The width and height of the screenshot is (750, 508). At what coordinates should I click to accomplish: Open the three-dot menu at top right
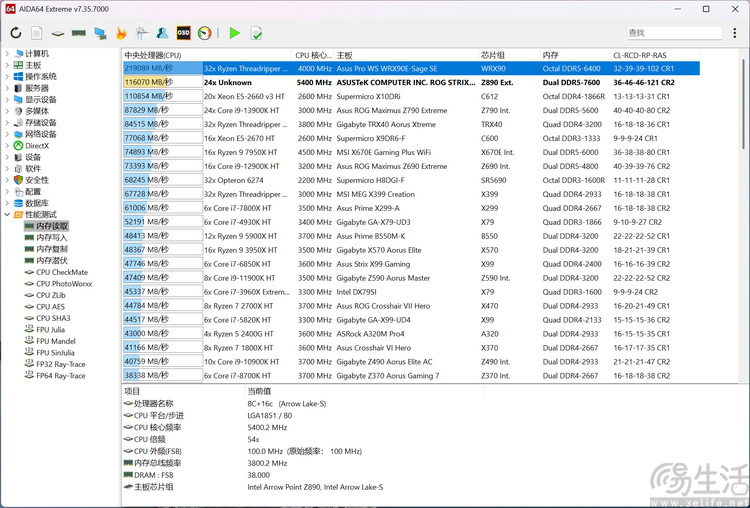[x=735, y=33]
